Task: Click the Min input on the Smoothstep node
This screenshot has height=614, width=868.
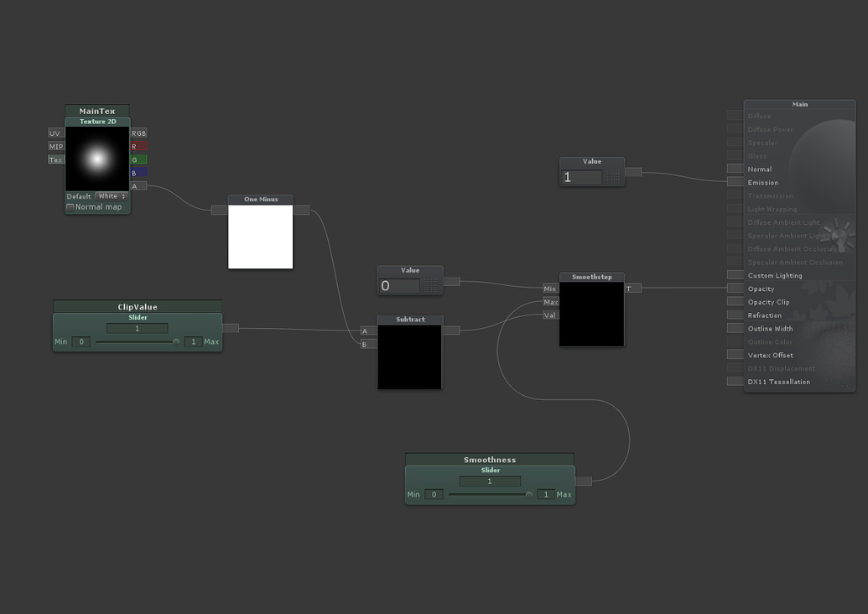Action: coord(549,288)
